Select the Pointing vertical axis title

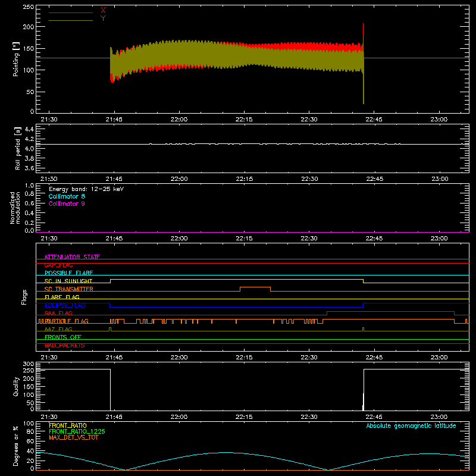[16, 59]
